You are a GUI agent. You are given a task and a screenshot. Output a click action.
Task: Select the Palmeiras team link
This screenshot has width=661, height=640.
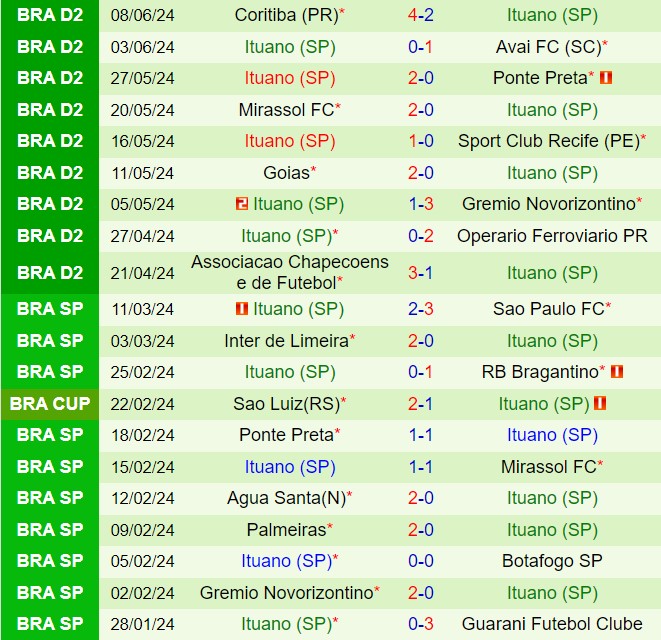coord(286,530)
